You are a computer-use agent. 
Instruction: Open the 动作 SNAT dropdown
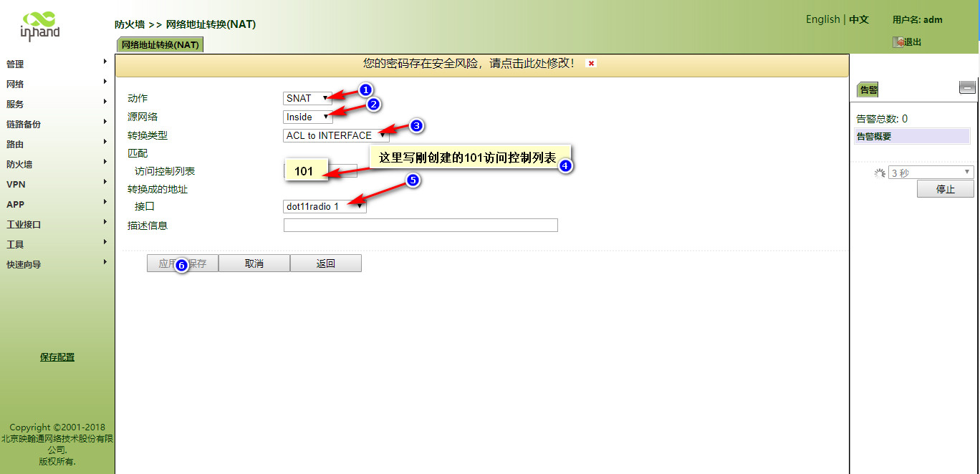click(x=308, y=98)
